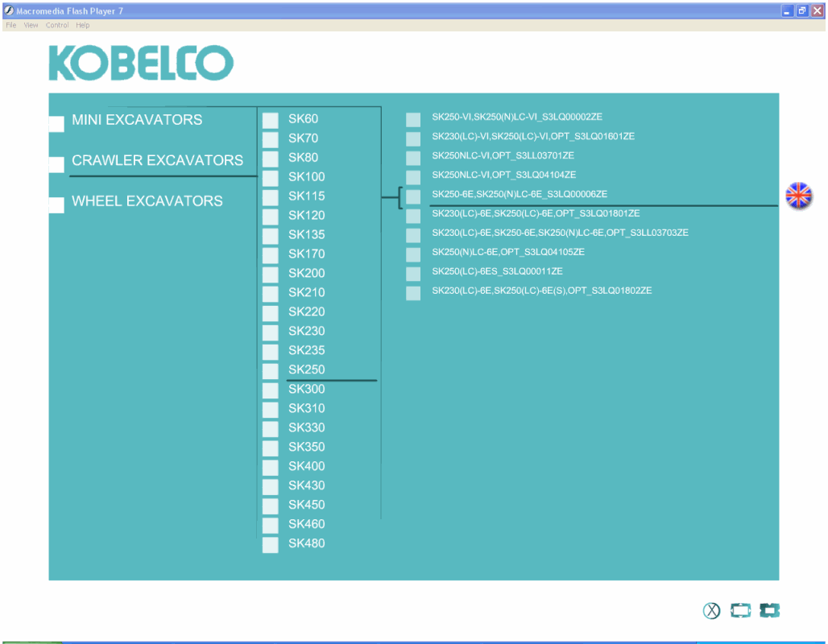This screenshot has height=644, width=828.
Task: Click the square beside CRAWLER EXCAVATORS
Action: coord(56,165)
